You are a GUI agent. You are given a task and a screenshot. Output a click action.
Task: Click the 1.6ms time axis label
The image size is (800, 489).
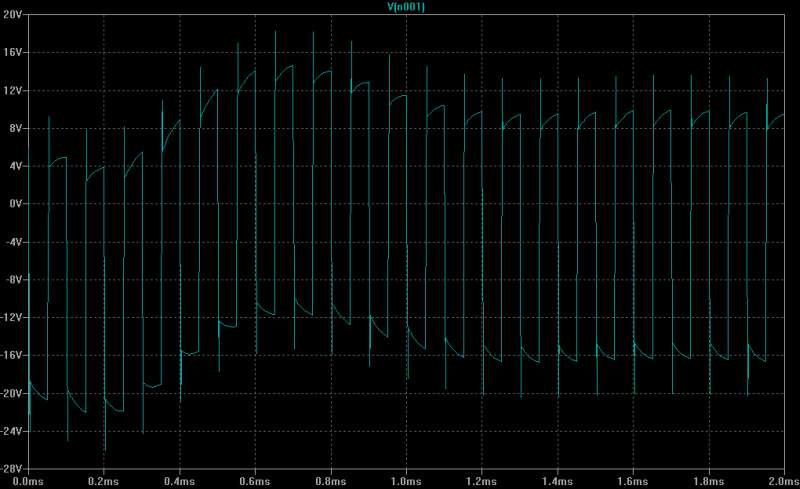pyautogui.click(x=633, y=481)
